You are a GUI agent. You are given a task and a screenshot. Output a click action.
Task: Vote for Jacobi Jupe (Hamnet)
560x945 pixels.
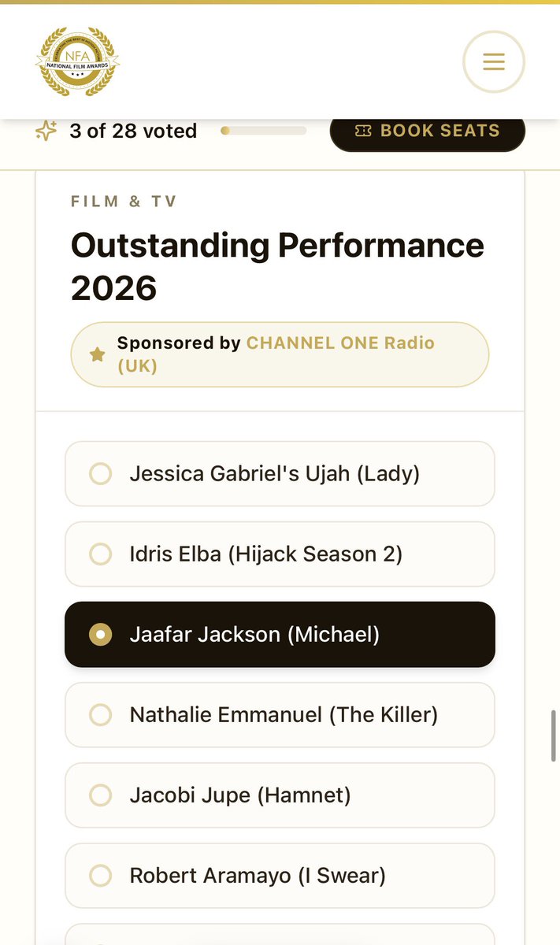point(280,795)
